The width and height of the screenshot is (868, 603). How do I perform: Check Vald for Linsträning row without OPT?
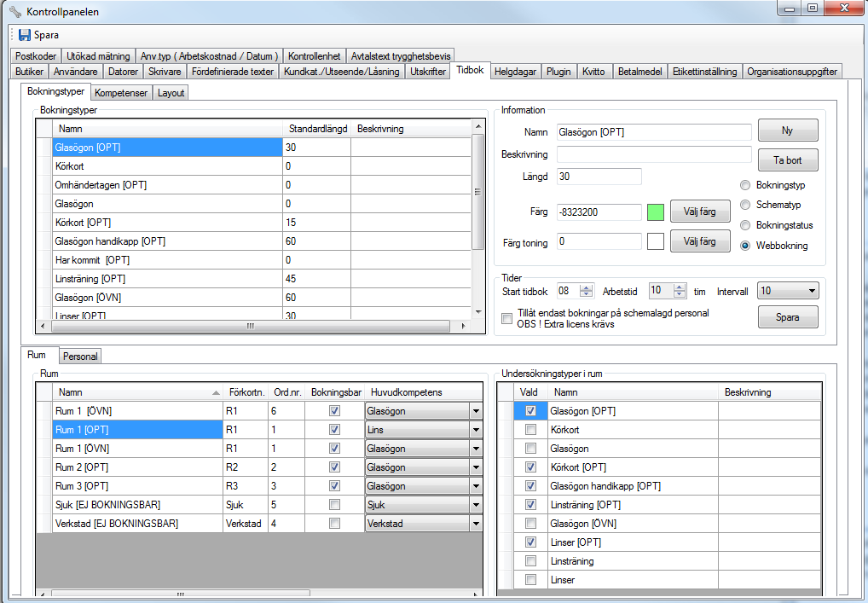(x=530, y=561)
